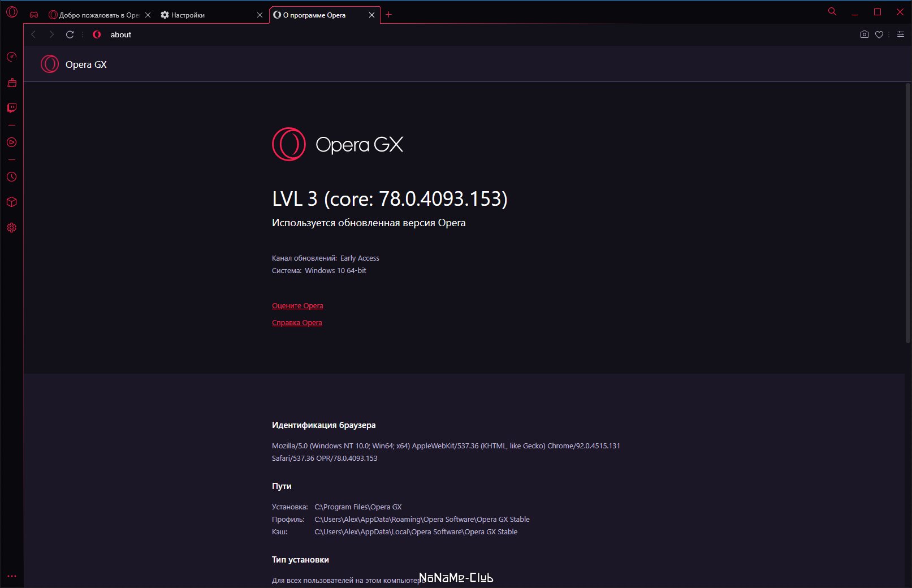Close the Добро пожаловать tab
The image size is (912, 588).
(x=148, y=15)
